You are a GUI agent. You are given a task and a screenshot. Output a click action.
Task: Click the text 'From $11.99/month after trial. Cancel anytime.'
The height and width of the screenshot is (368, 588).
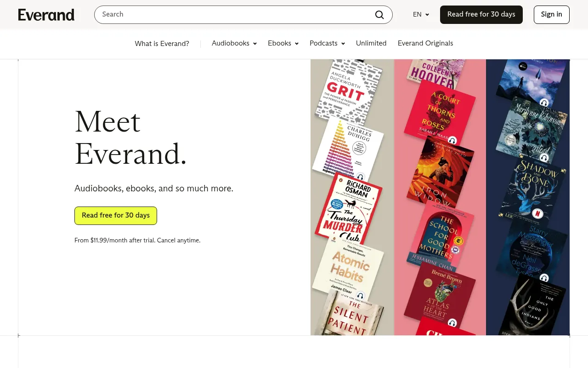pos(137,240)
